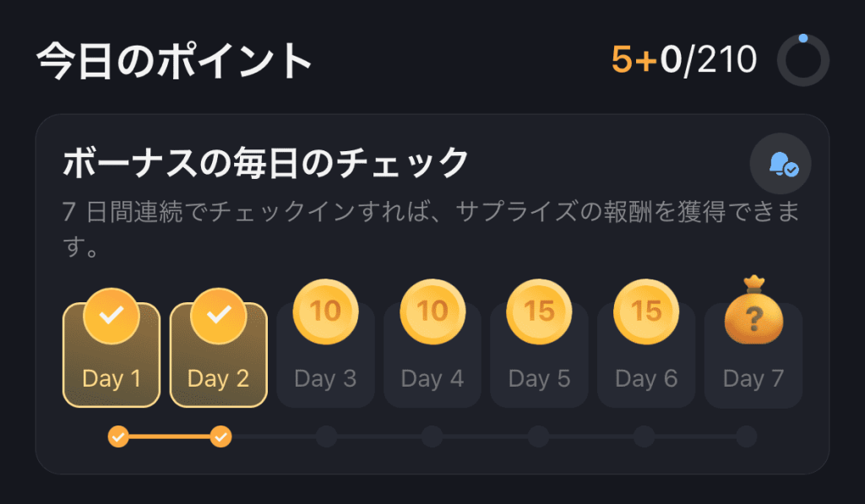Viewport: 865px width, 504px height.
Task: Click the circular points progress ring
Action: point(802,60)
